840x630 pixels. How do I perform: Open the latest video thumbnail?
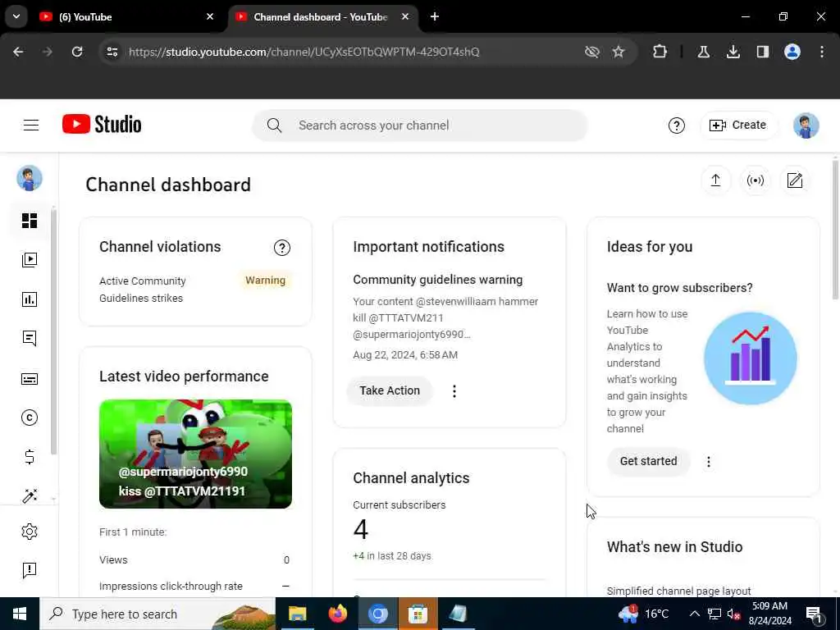point(195,454)
